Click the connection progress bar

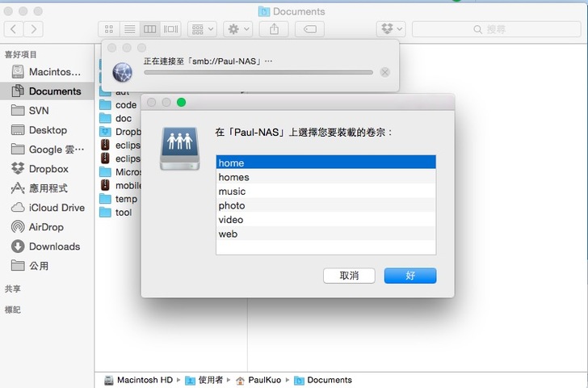pyautogui.click(x=258, y=73)
